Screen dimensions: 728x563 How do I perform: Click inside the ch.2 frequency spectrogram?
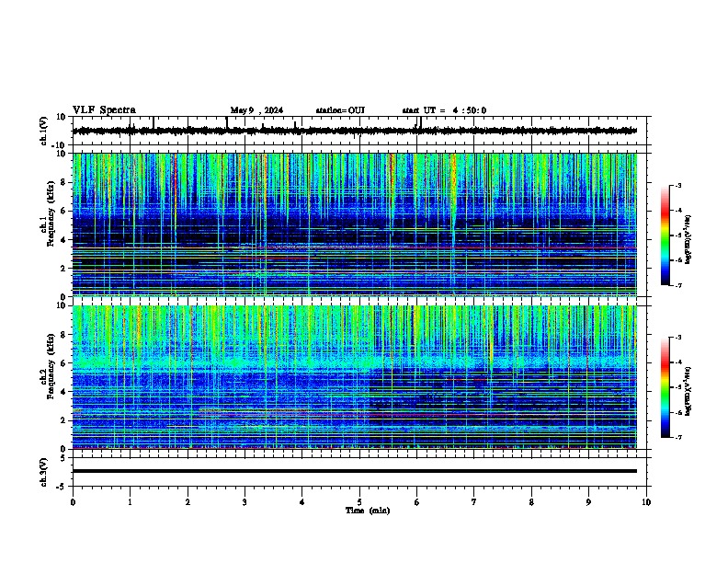tap(355, 377)
